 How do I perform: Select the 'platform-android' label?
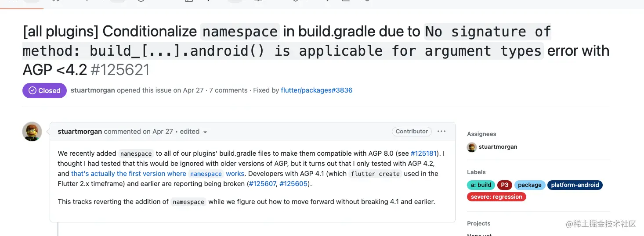pyautogui.click(x=575, y=185)
